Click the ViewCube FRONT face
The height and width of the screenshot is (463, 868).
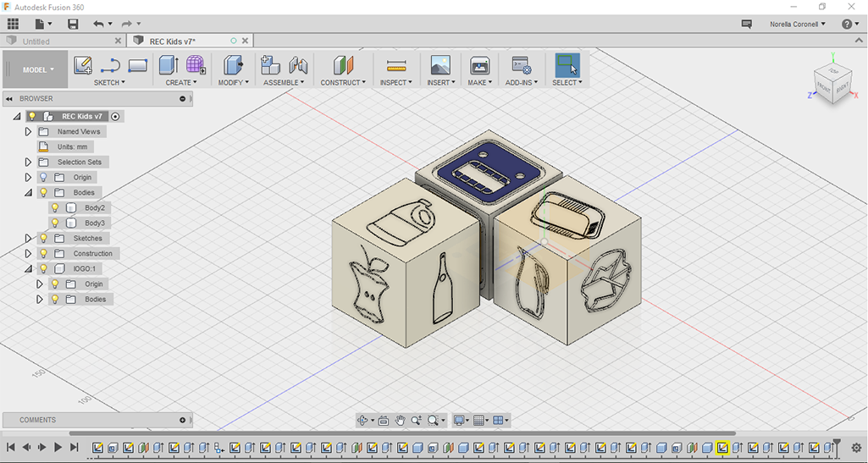click(825, 89)
